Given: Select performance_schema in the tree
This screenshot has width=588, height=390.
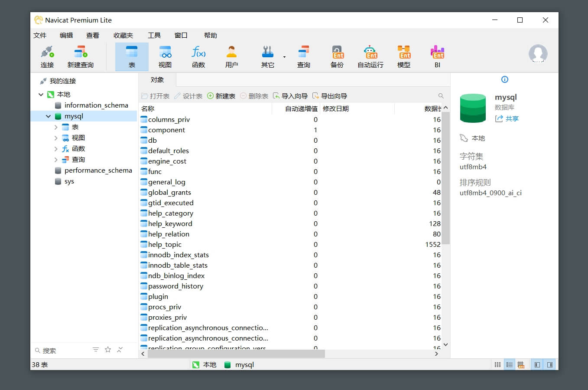Looking at the screenshot, I should pos(98,170).
